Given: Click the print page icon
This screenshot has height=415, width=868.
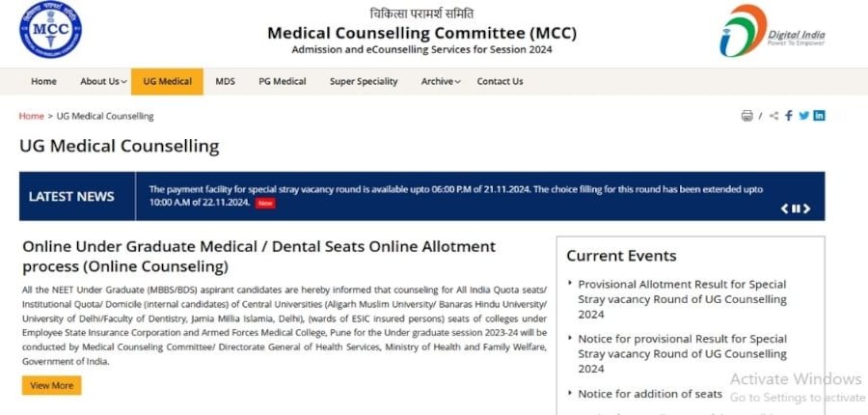Looking at the screenshot, I should tap(746, 116).
